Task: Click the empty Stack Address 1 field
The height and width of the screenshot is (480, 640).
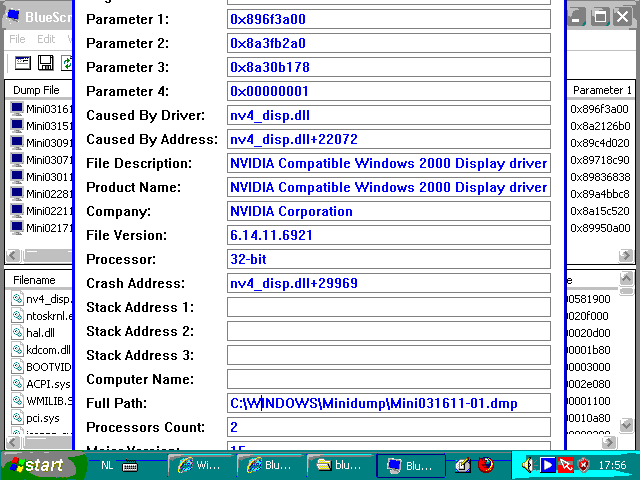Action: 389,307
